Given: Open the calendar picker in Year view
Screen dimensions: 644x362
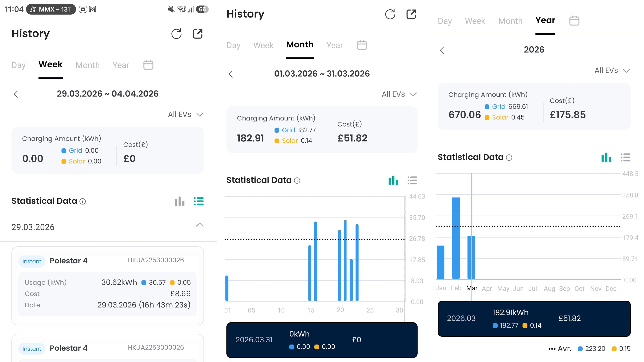Looking at the screenshot, I should coord(574,20).
